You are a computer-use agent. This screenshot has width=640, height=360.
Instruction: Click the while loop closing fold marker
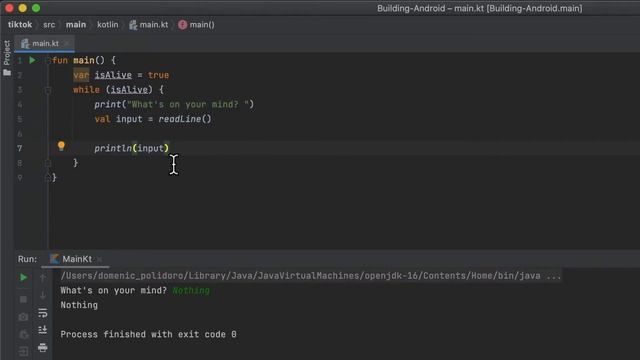[48, 163]
